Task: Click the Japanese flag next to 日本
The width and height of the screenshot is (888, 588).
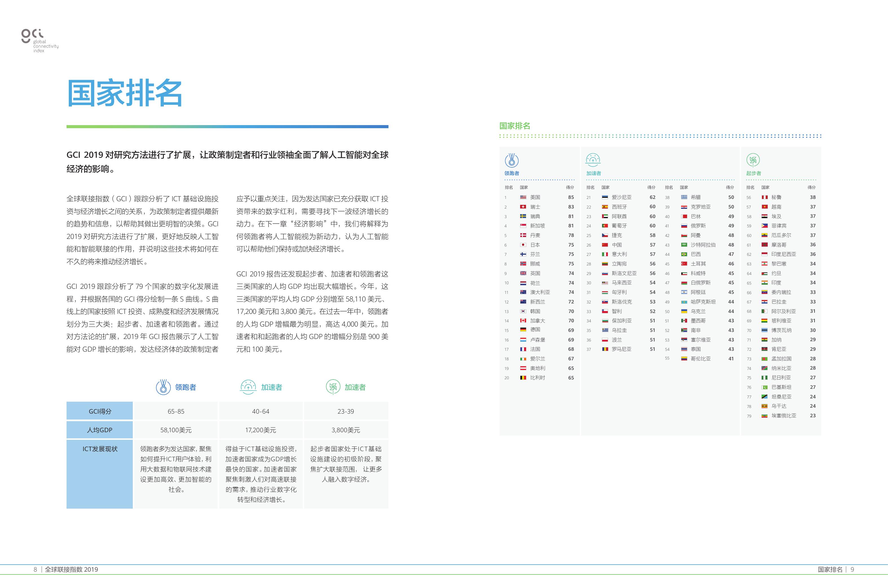Action: [523, 245]
